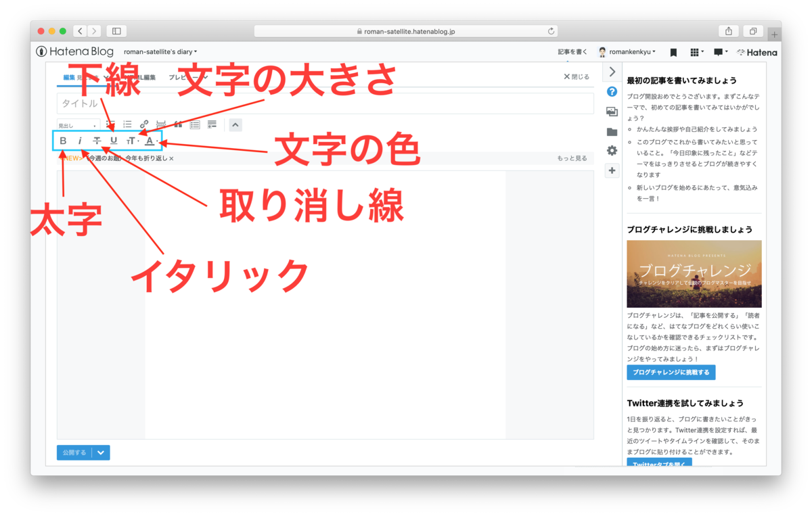812x516 pixels.
Task: Go back with Safari's back arrow
Action: [x=81, y=31]
